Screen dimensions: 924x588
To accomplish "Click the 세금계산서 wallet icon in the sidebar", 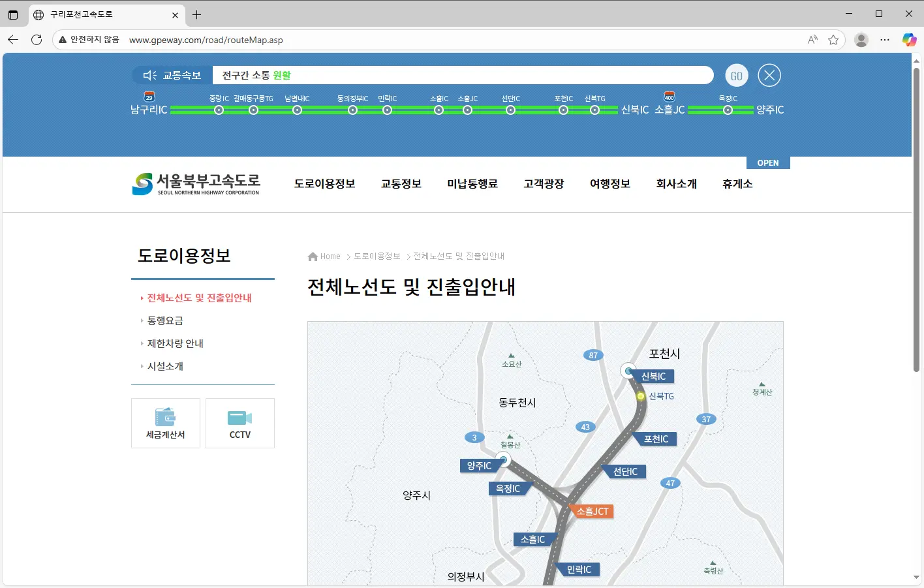I will (x=165, y=418).
